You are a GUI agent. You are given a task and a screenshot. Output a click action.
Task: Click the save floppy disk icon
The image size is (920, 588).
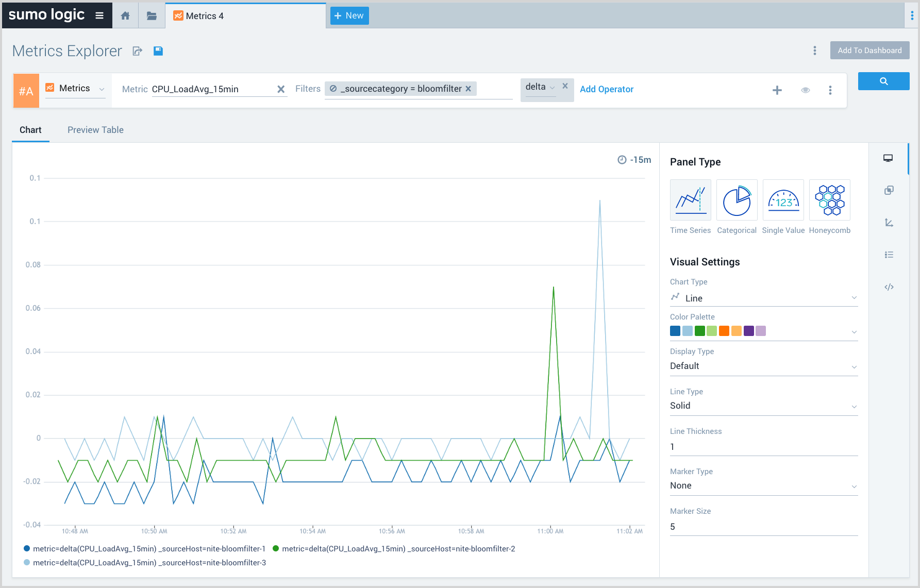(x=158, y=51)
